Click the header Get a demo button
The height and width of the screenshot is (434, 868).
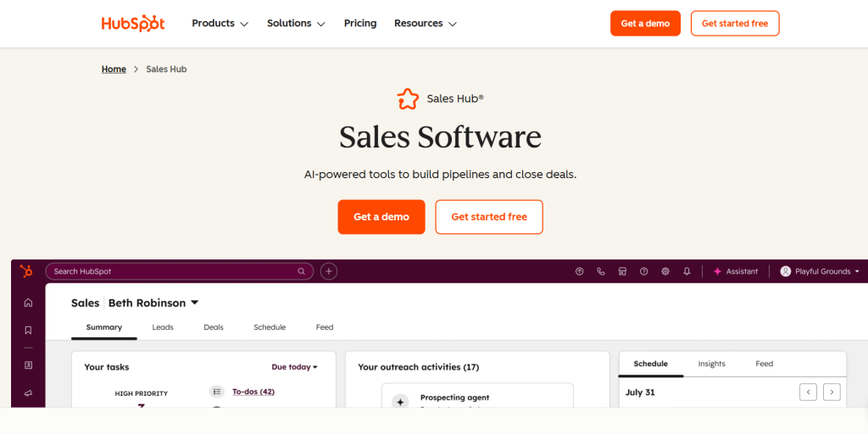(645, 23)
